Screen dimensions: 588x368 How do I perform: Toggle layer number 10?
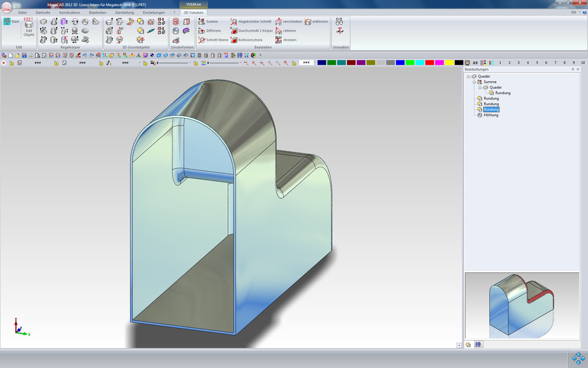[583, 63]
